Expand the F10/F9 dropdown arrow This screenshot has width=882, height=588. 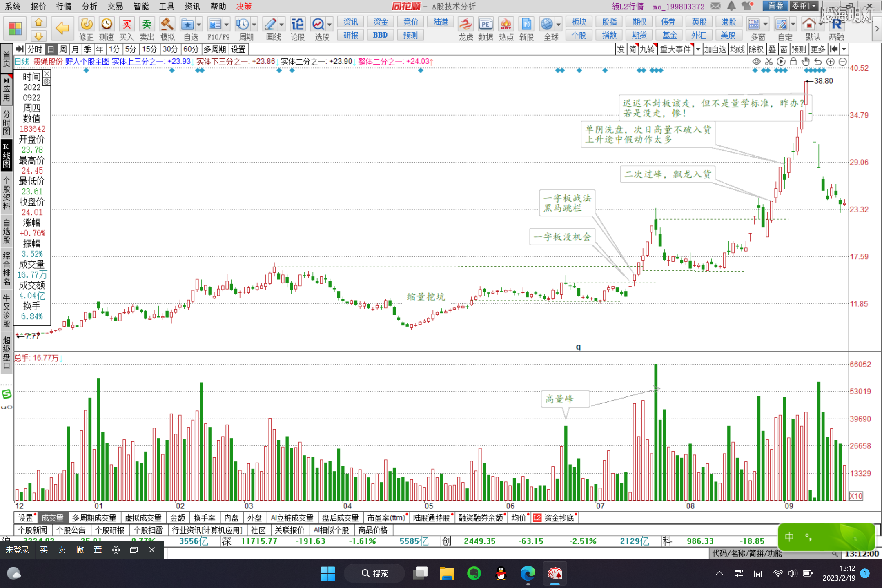227,24
